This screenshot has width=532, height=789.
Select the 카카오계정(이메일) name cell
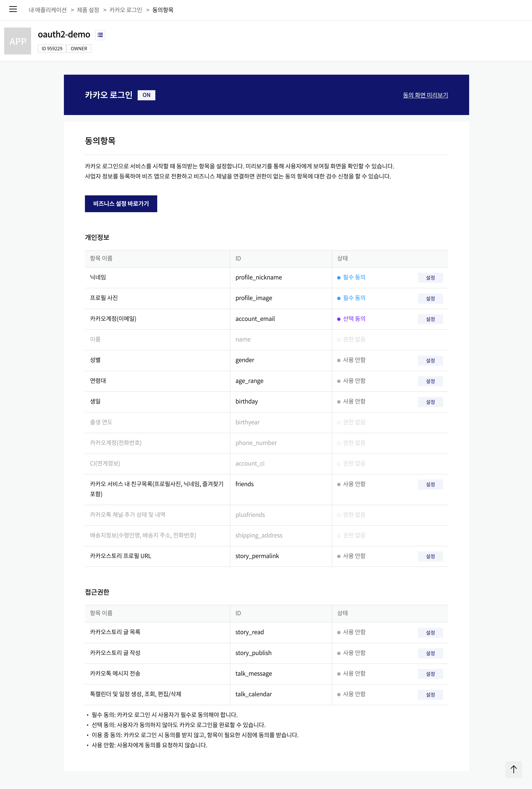click(157, 319)
